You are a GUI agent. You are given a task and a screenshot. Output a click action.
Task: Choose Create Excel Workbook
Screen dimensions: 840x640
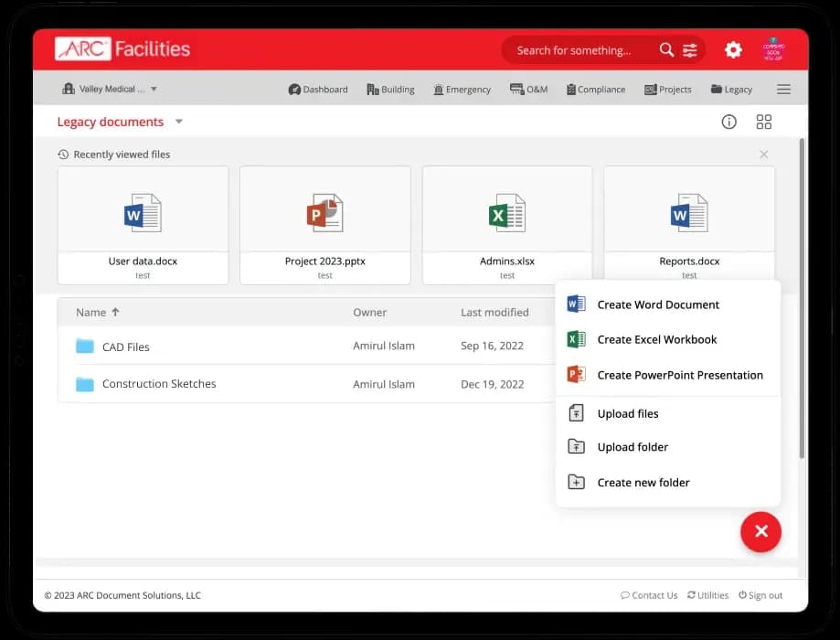[656, 339]
